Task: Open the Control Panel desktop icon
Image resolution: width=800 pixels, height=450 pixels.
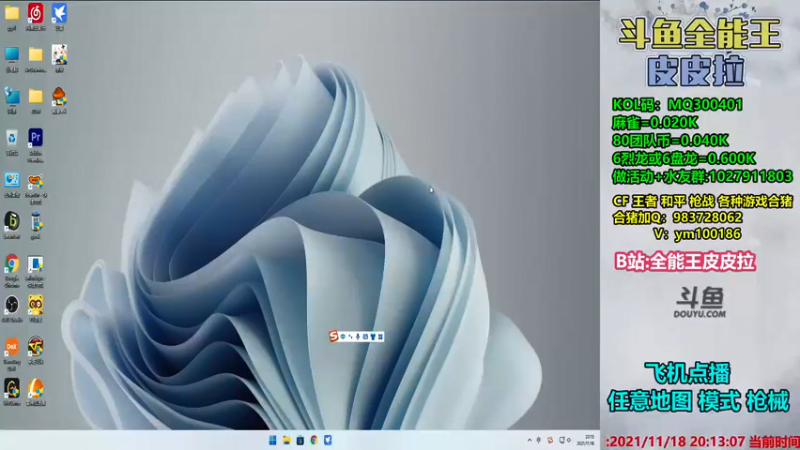Action: tap(12, 183)
